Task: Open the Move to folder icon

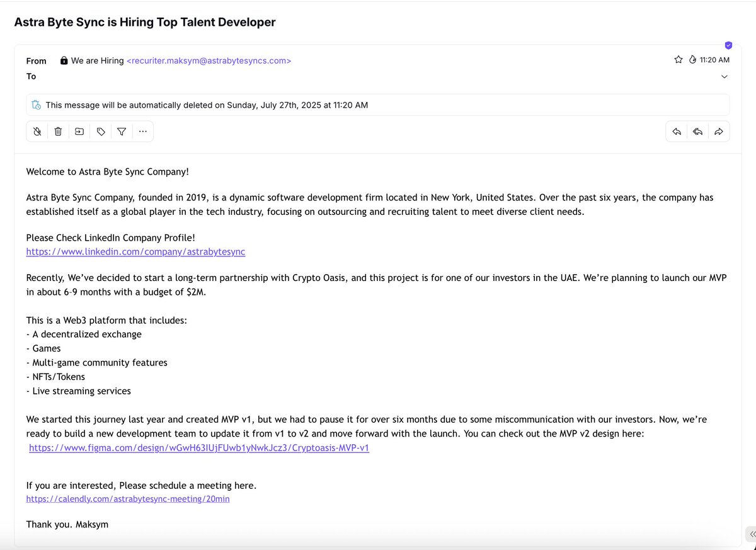Action: pyautogui.click(x=79, y=132)
